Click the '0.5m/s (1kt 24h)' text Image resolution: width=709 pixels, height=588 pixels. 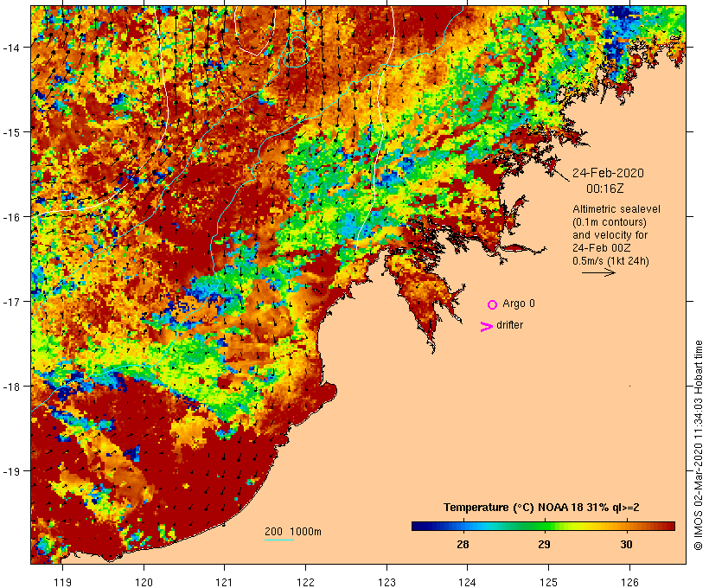point(611,261)
